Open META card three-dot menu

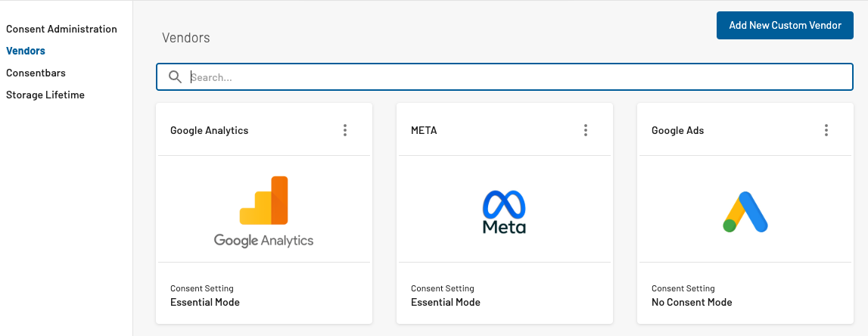click(586, 131)
